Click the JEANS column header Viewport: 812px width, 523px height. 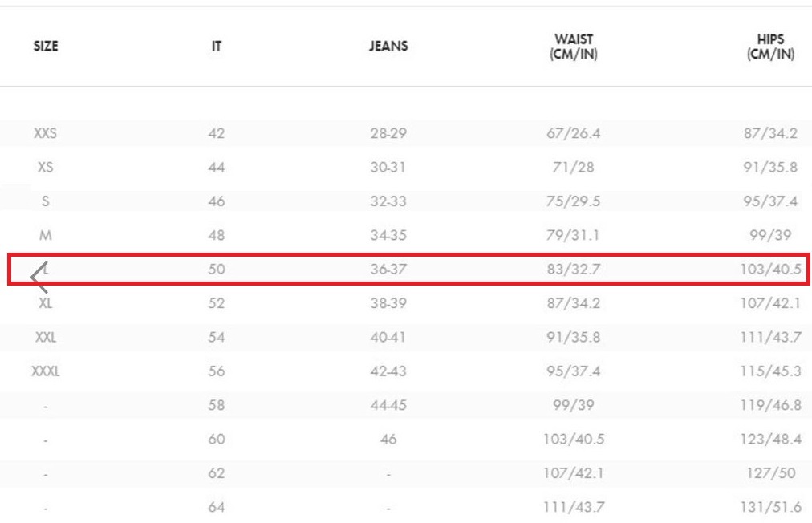(388, 47)
